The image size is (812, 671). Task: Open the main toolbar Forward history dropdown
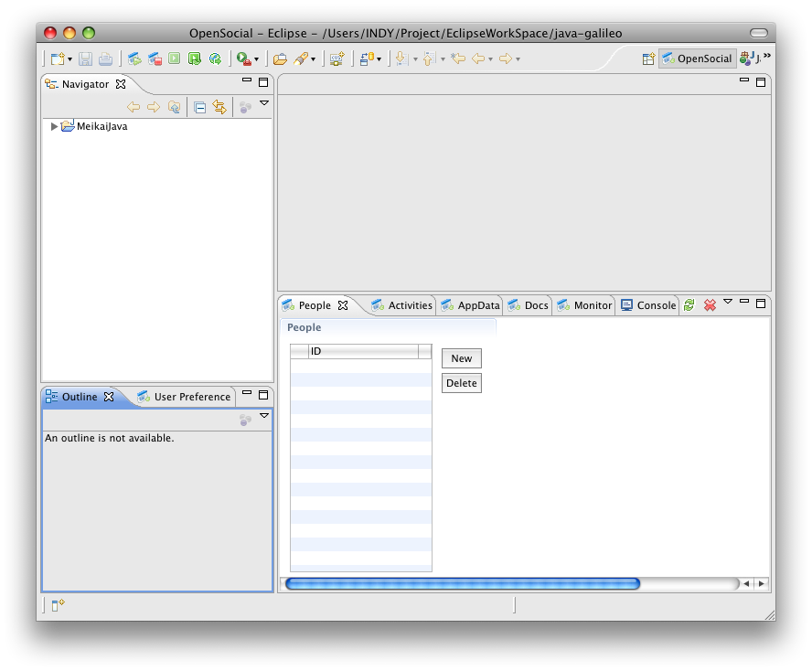[518, 59]
